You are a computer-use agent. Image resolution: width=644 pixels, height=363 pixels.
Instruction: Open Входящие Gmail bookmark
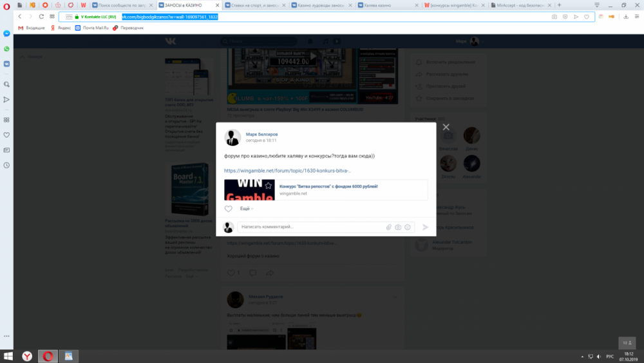pos(32,28)
